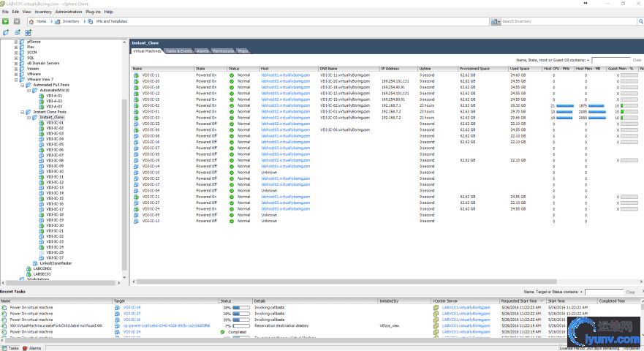Open the search type dropdown arrow
Screen dimensions: 644x351
pyautogui.click(x=499, y=21)
